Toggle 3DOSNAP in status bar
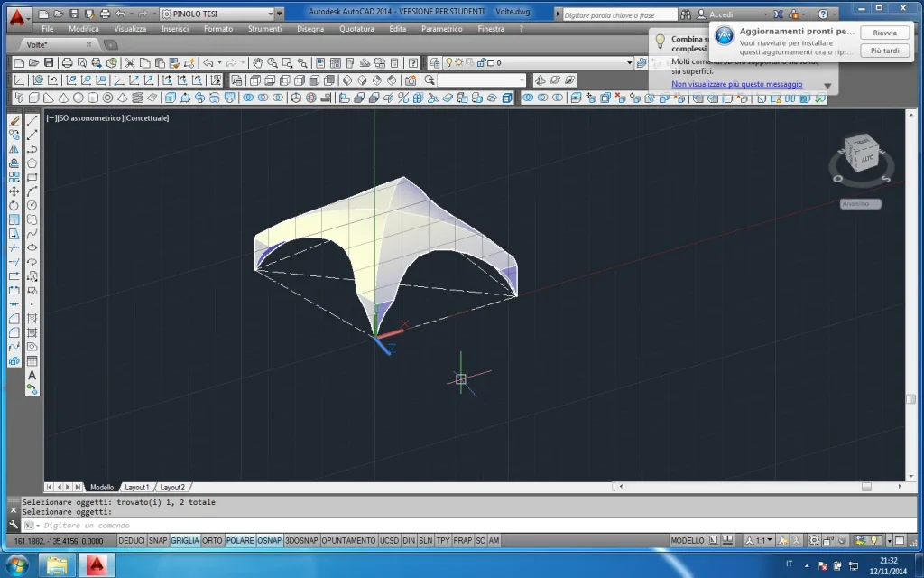Viewport: 924px width, 578px height. (x=301, y=540)
